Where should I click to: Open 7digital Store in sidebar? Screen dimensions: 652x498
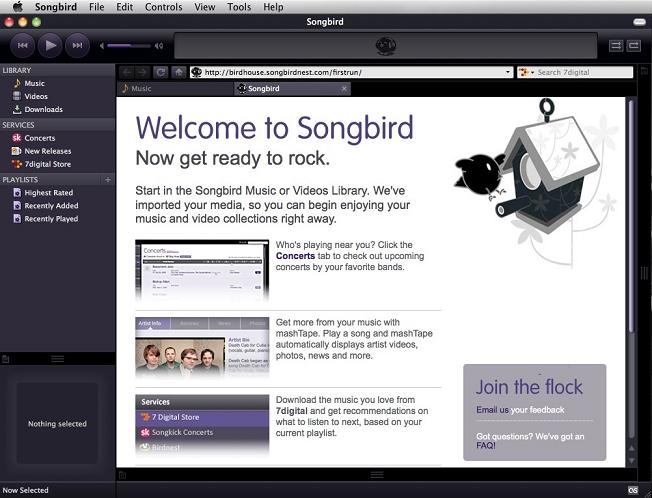[x=47, y=164]
